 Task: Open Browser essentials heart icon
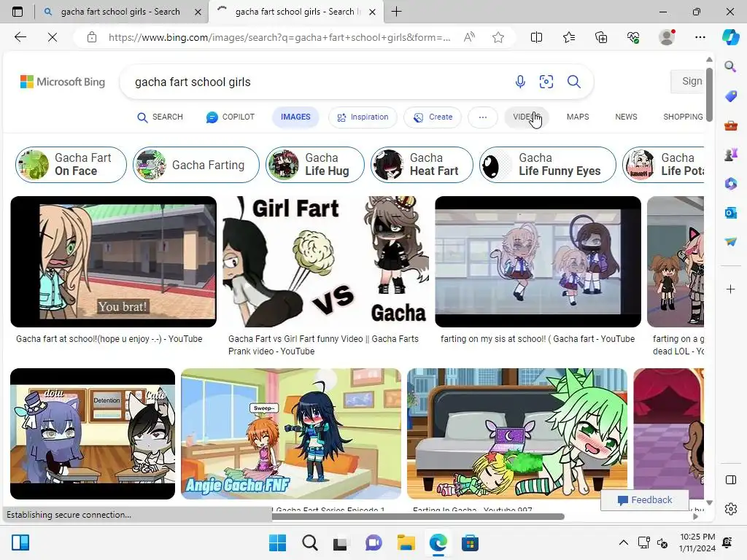[x=633, y=37]
